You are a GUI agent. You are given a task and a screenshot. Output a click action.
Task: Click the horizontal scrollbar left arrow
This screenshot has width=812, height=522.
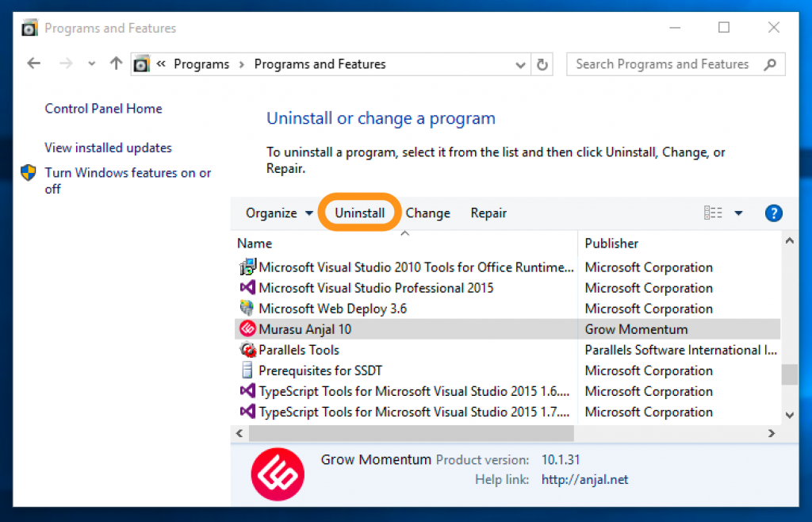239,433
